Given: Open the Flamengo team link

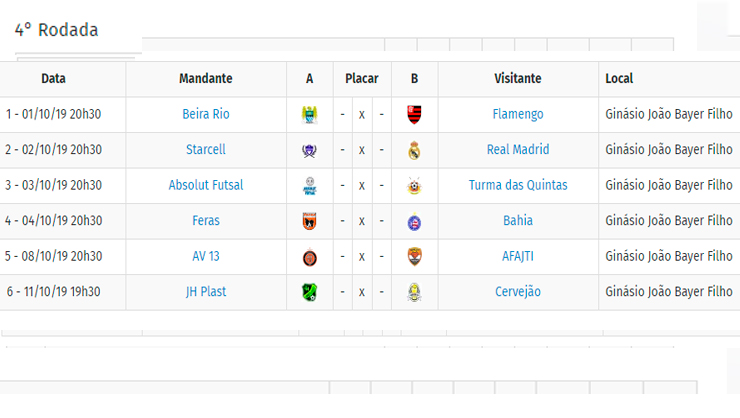Looking at the screenshot, I should pyautogui.click(x=518, y=114).
